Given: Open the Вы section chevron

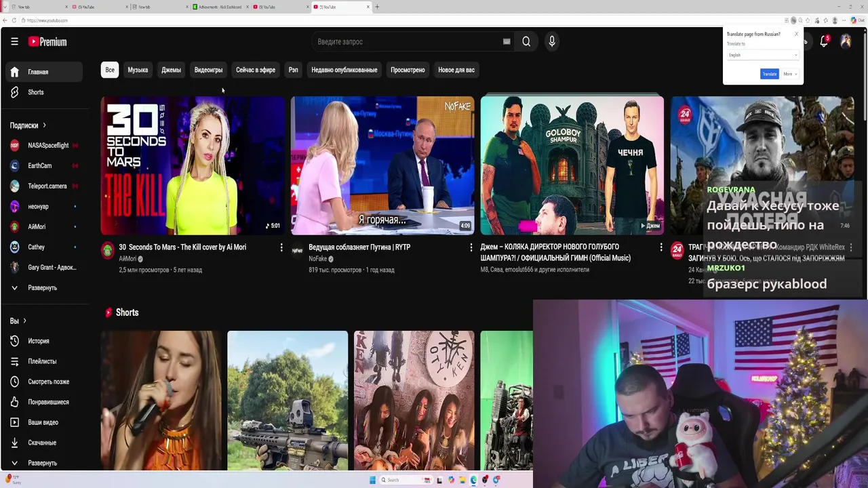Looking at the screenshot, I should click(24, 321).
